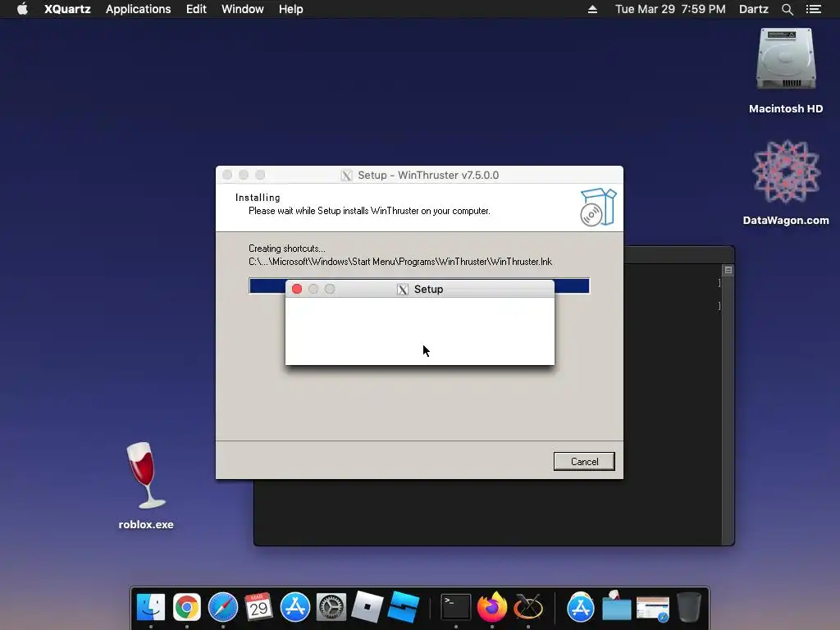The width and height of the screenshot is (840, 630).
Task: Open Terminal from the Dock
Action: (456, 607)
